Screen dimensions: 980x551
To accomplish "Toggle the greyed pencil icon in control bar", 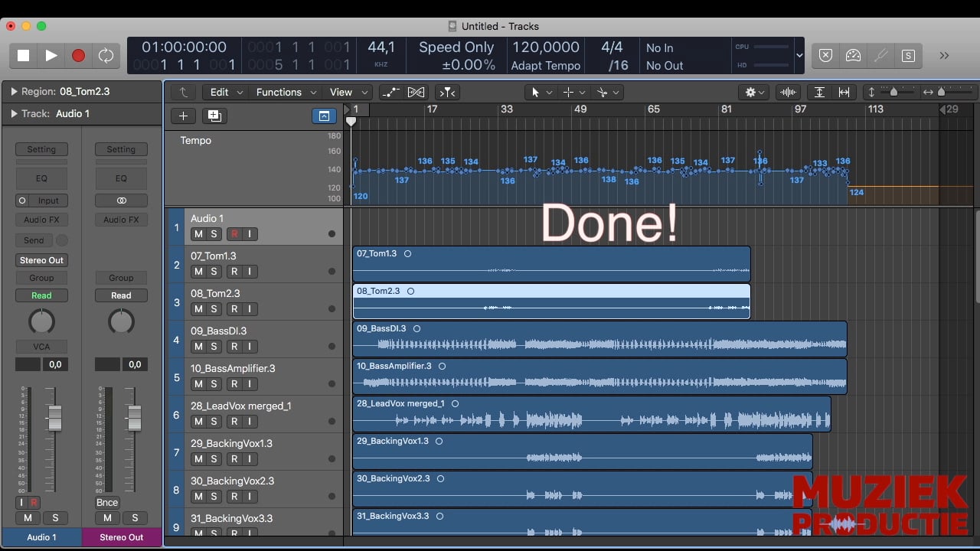I will [x=880, y=55].
